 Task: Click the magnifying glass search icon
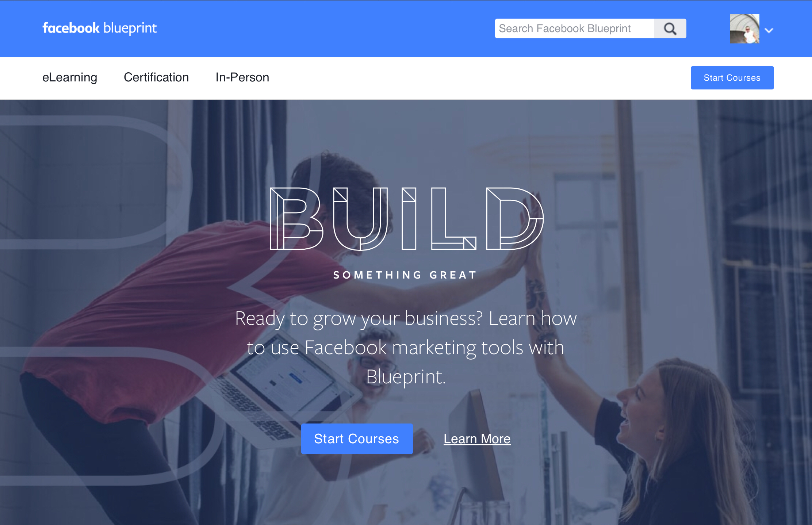[670, 28]
